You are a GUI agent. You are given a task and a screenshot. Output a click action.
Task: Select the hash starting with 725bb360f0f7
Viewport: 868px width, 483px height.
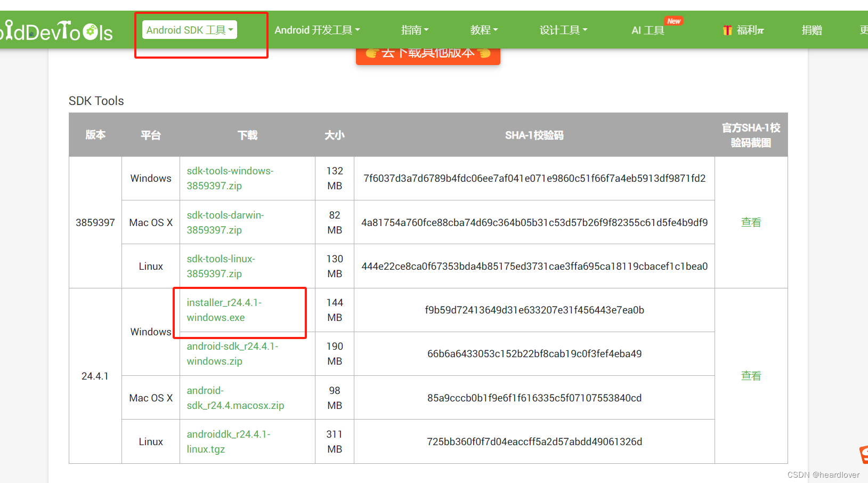534,441
